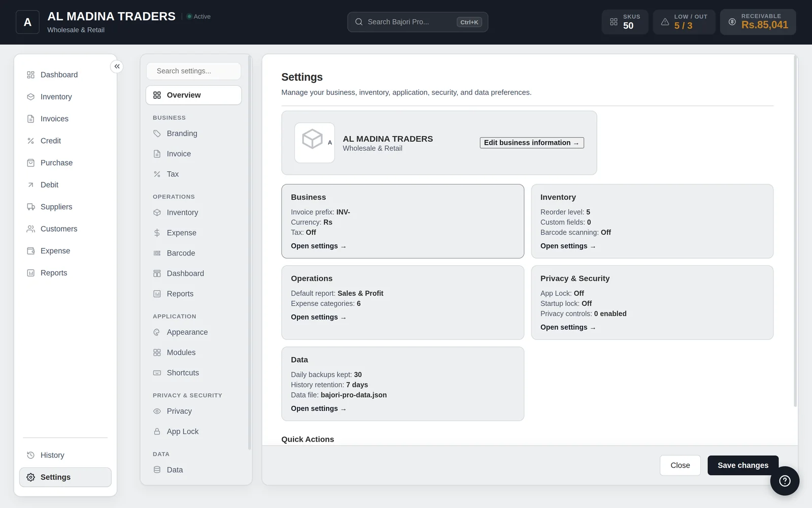Open Inventory settings under Operations
The width and height of the screenshot is (812, 508).
coord(193,212)
